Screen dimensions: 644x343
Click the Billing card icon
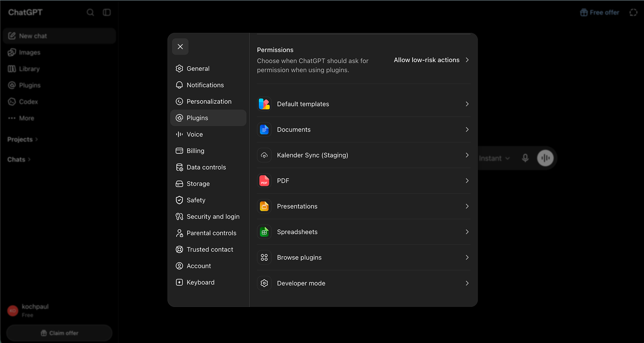coord(179,151)
